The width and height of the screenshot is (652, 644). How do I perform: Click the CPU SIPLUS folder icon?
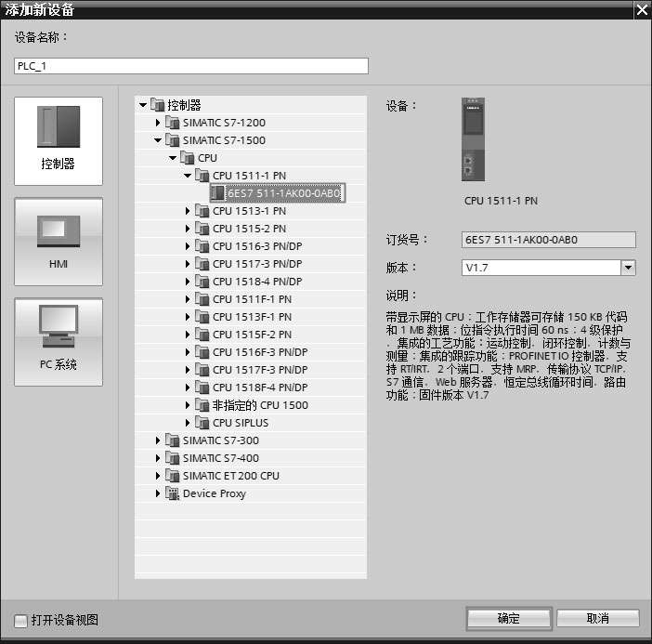[x=202, y=423]
